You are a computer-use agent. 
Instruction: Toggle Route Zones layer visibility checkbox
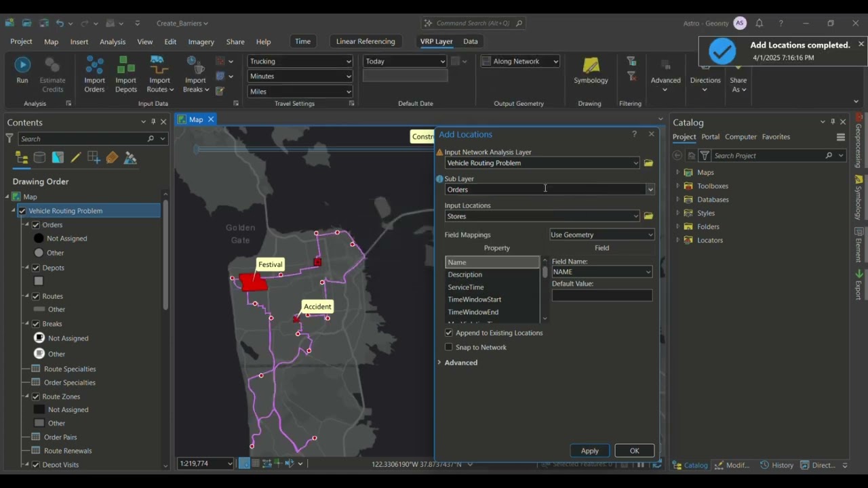(36, 396)
